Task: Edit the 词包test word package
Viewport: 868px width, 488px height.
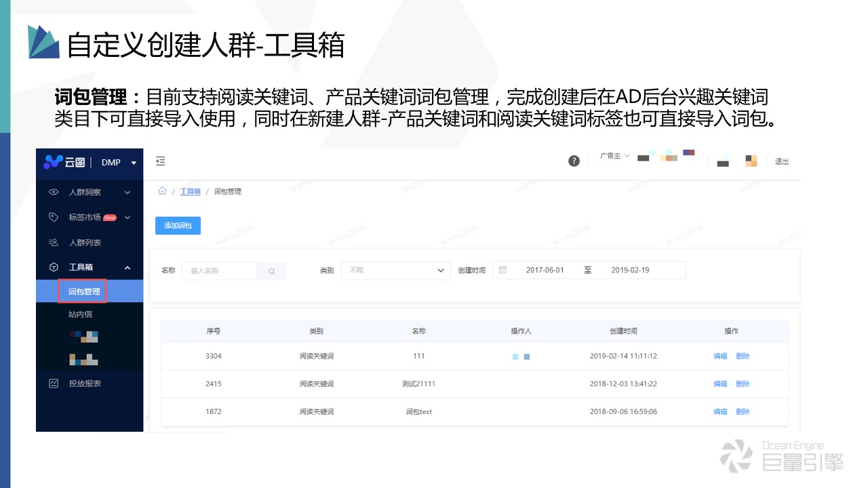Action: pyautogui.click(x=719, y=411)
